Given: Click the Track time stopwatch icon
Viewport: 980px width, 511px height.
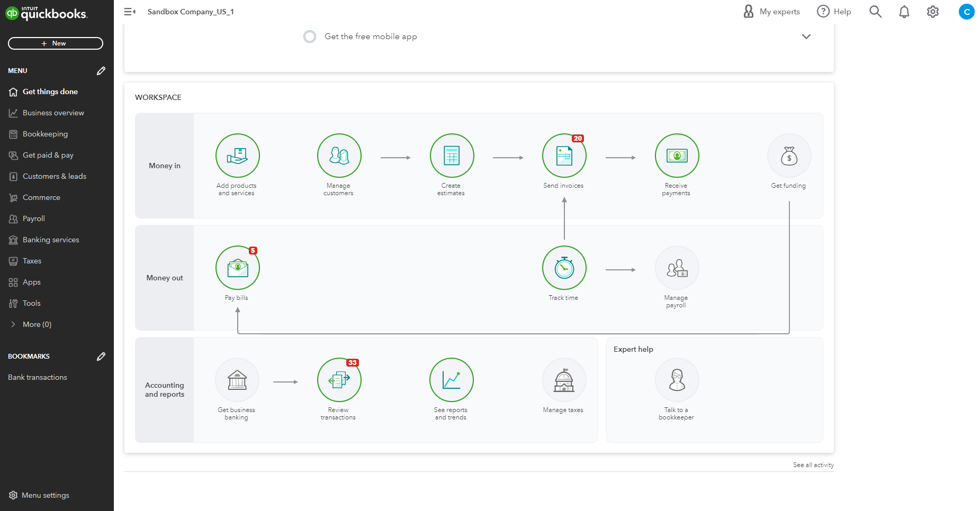Looking at the screenshot, I should tap(563, 268).
